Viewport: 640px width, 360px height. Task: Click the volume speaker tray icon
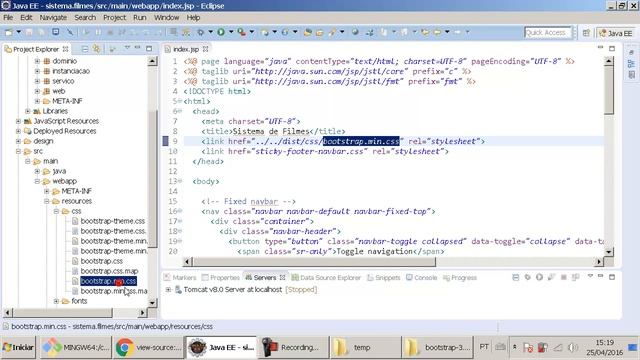(573, 347)
